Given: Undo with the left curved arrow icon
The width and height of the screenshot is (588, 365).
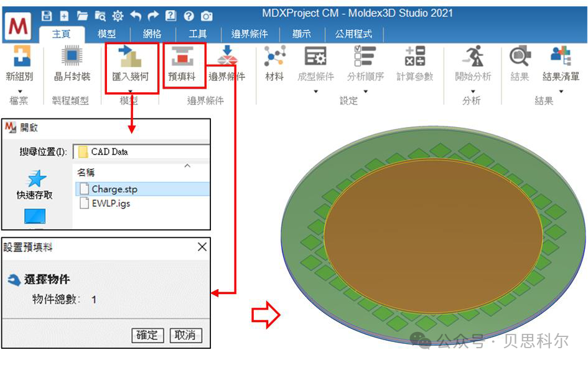Looking at the screenshot, I should coord(136,16).
